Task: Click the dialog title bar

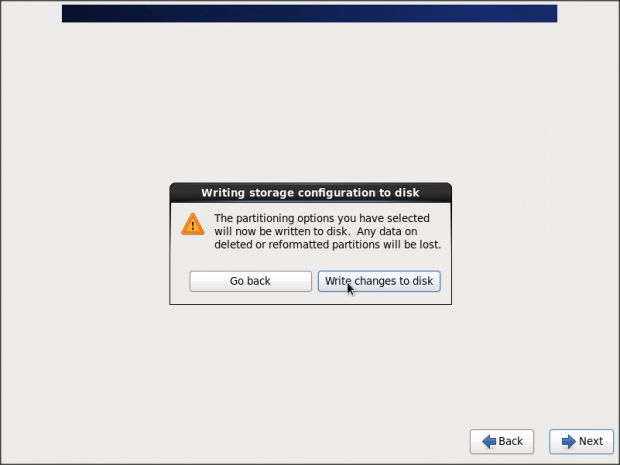Action: pyautogui.click(x=310, y=192)
